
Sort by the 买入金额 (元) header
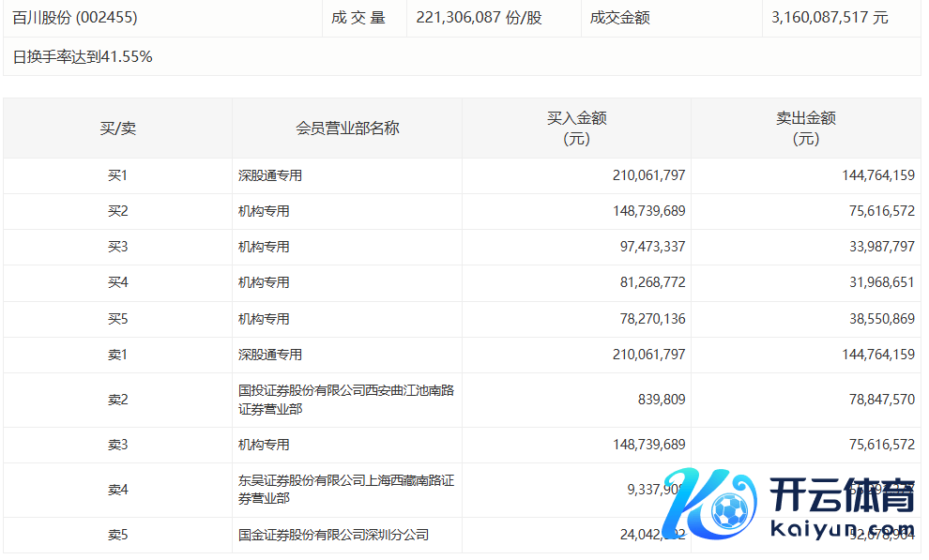point(576,129)
